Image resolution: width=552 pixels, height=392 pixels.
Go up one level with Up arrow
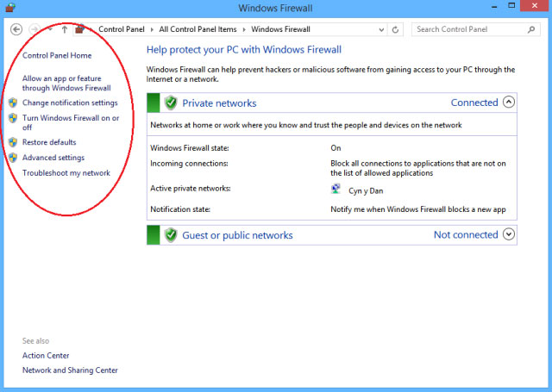(x=65, y=29)
